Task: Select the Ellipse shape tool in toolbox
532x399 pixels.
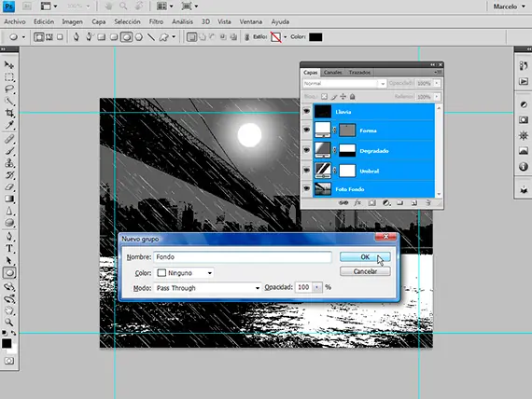Action: tap(9, 273)
